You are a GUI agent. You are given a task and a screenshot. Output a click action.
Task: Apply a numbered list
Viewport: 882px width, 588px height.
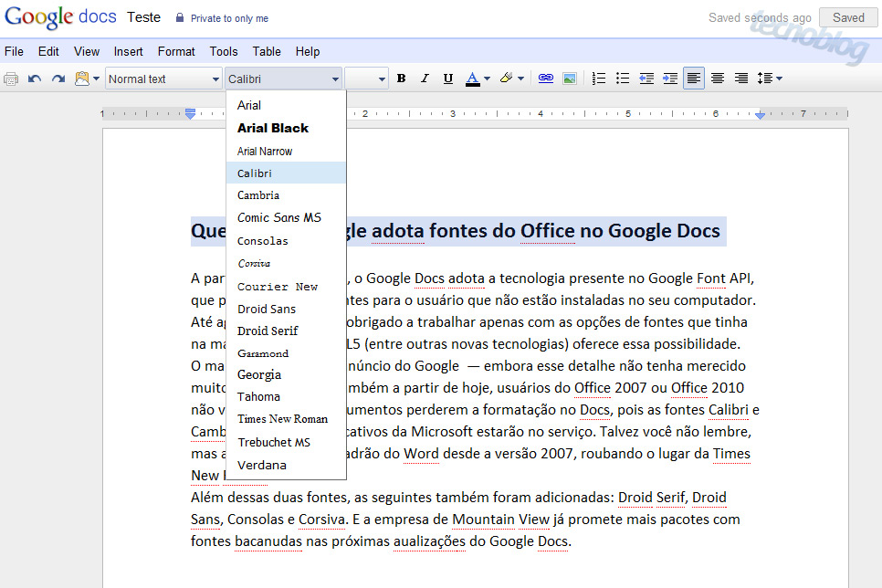click(599, 79)
